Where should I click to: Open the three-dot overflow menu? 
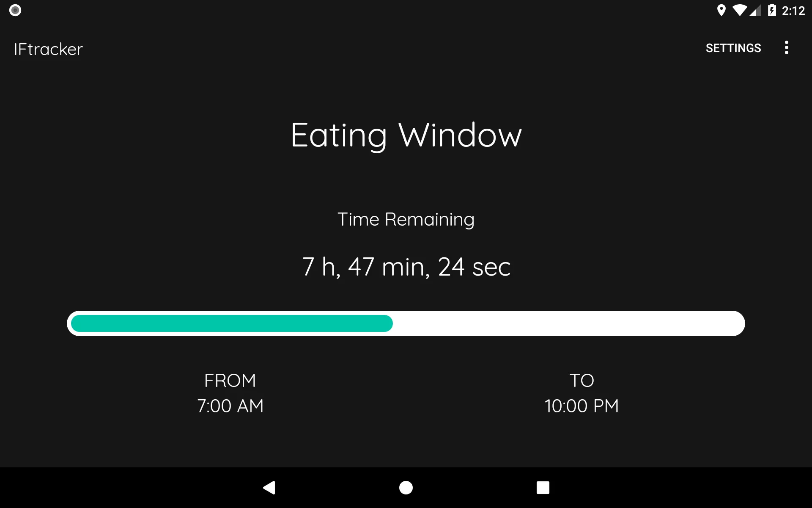(x=787, y=47)
